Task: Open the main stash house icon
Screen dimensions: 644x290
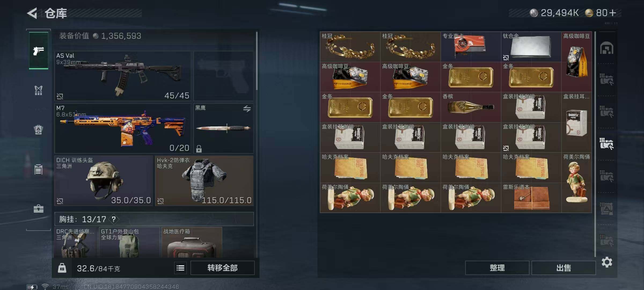Action: 606,48
